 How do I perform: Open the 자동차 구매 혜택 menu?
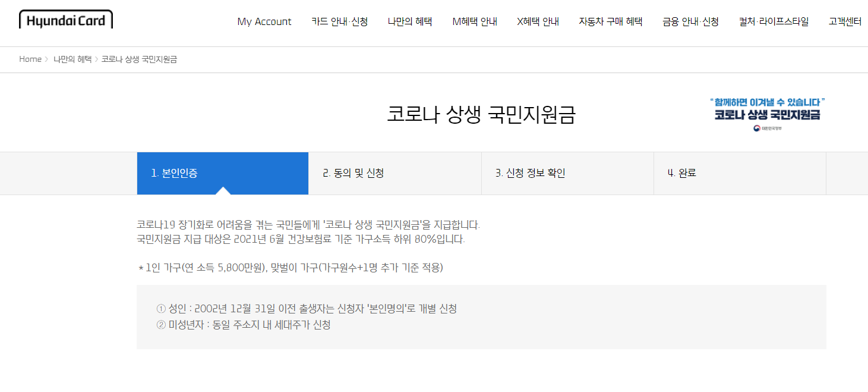(x=610, y=21)
